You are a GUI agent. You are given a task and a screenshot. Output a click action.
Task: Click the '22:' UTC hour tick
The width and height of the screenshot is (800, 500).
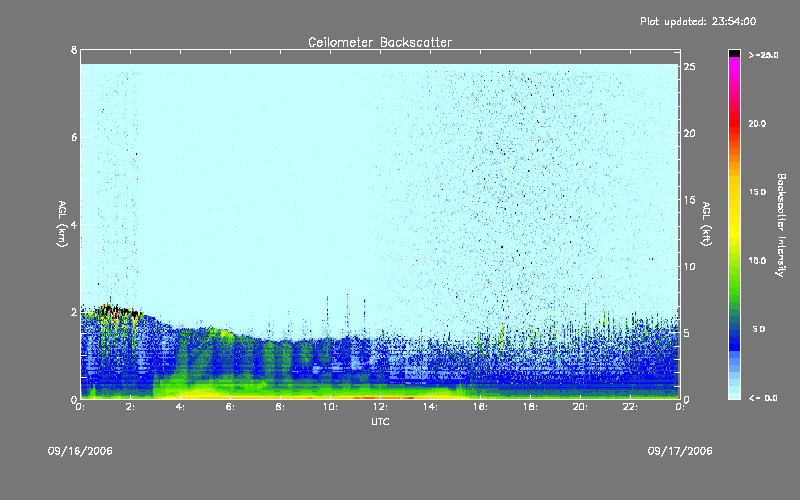coord(630,407)
